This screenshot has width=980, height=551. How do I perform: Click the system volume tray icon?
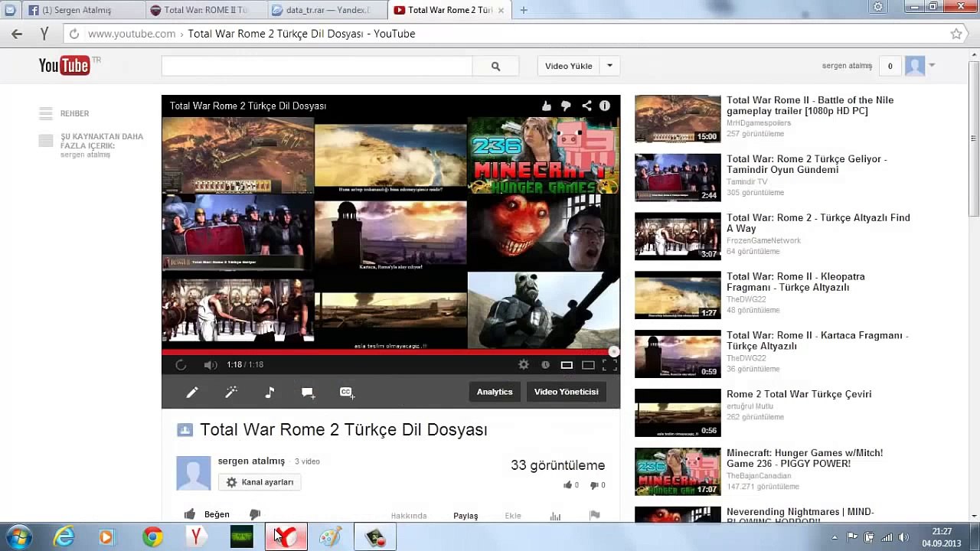tap(903, 537)
